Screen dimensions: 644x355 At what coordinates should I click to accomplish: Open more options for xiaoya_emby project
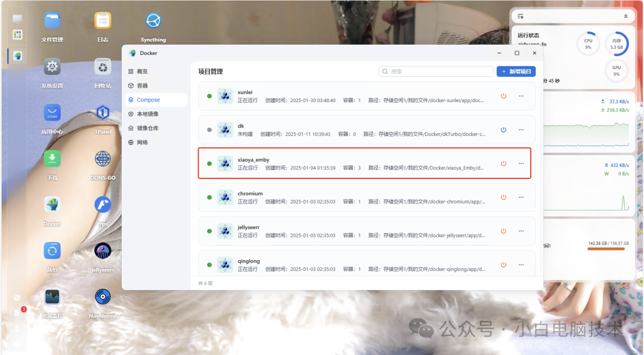pos(521,163)
